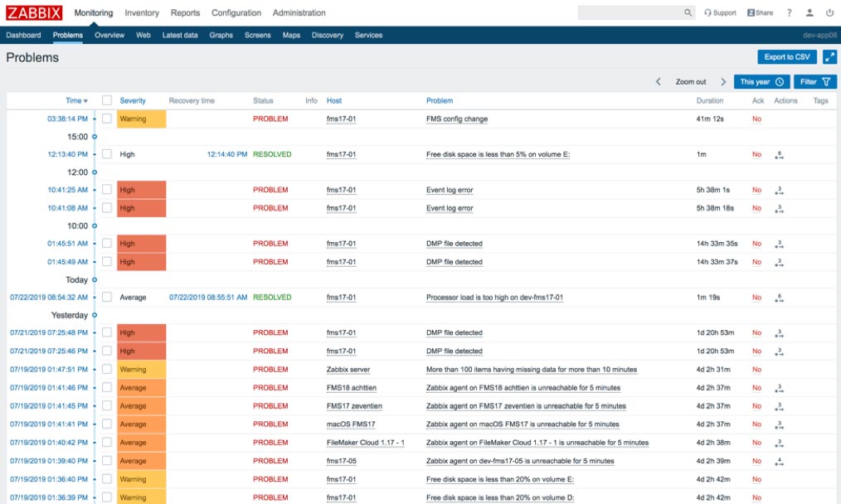The width and height of the screenshot is (841, 504).
Task: Go to next time period arrow
Action: [x=723, y=81]
